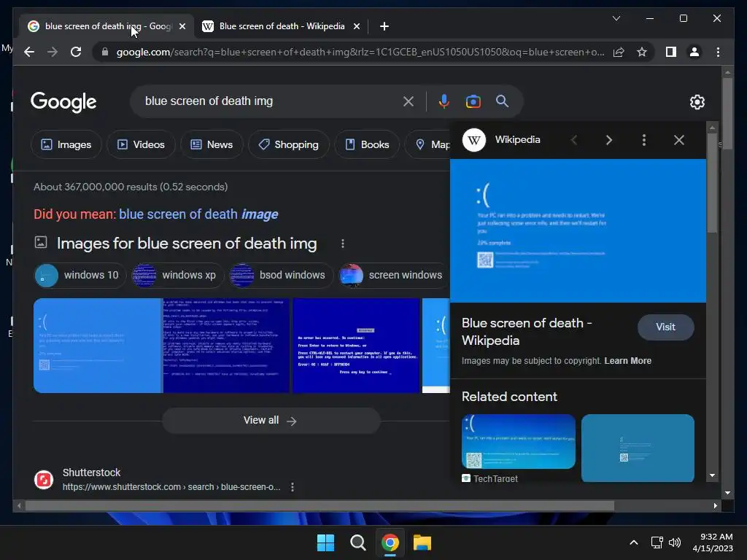The width and height of the screenshot is (747, 560).
Task: Open Windows taskbar search
Action: (x=357, y=542)
